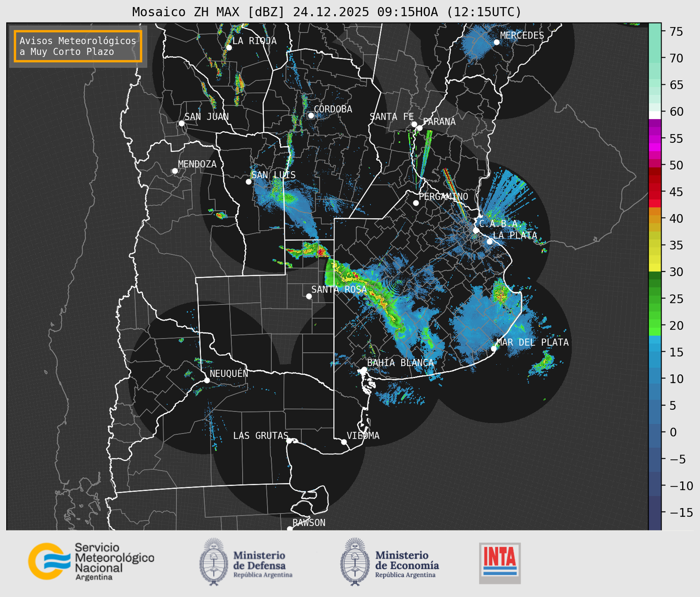Click the LAS GRUTAS map label
The image size is (700, 597).
point(261,436)
